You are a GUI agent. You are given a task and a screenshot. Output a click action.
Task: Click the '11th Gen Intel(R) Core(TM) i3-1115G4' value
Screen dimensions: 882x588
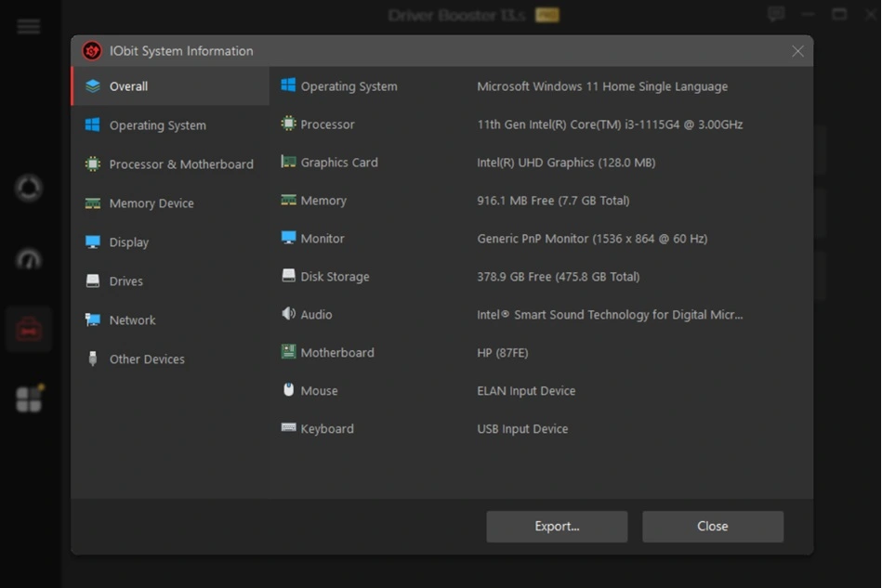(x=610, y=124)
